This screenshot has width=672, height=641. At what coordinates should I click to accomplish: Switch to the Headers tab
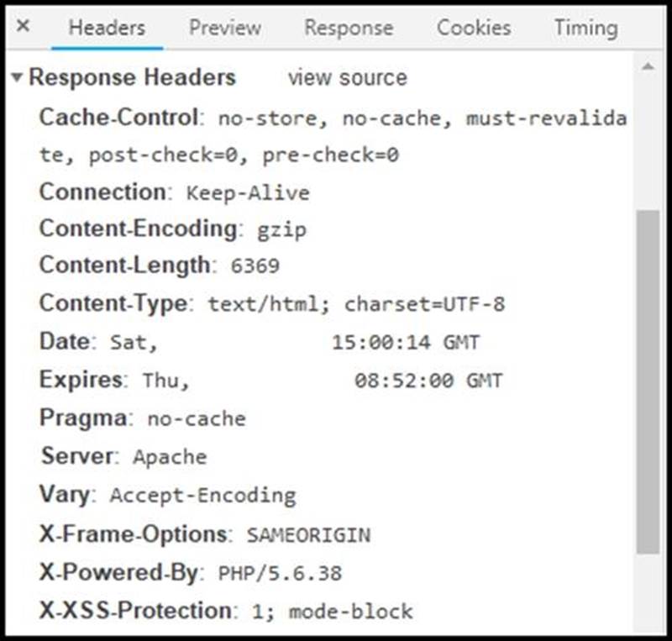pyautogui.click(x=107, y=28)
